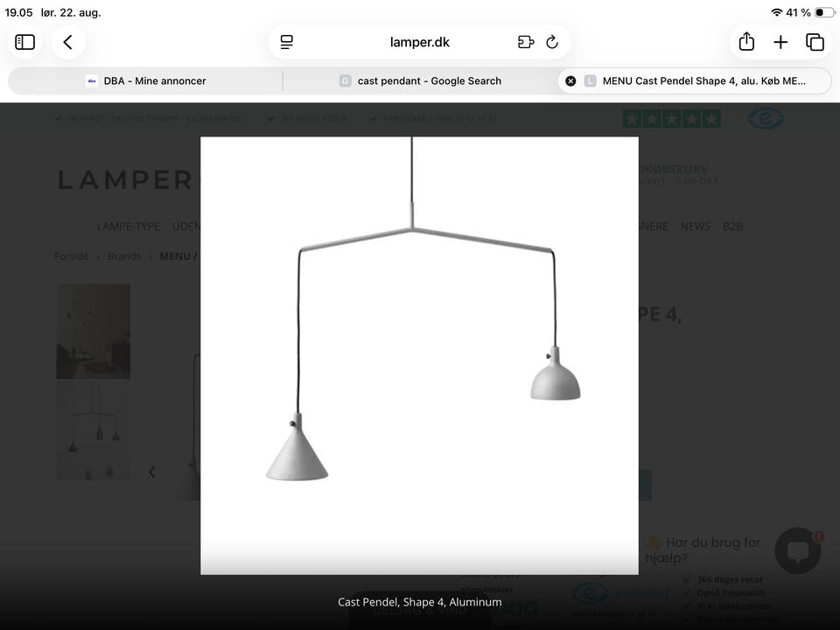The width and height of the screenshot is (840, 630).
Task: Open the page reader menu icon
Action: [287, 42]
